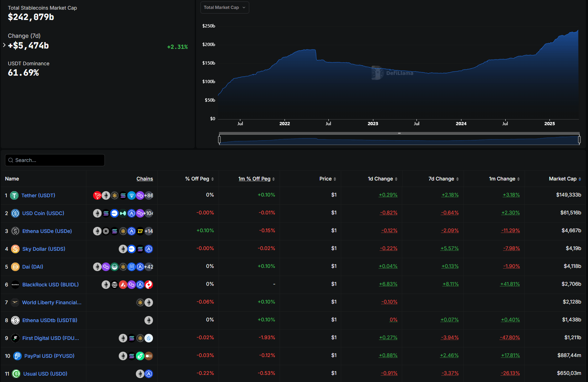The image size is (588, 382).
Task: Click the Tether (USDT) coin logo icon
Action: (14, 195)
